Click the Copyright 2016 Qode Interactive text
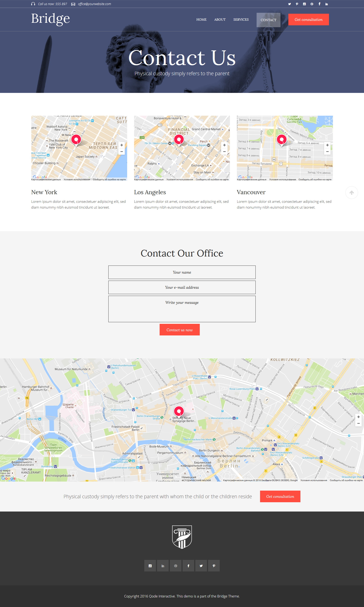The width and height of the screenshot is (364, 607). coord(182,596)
